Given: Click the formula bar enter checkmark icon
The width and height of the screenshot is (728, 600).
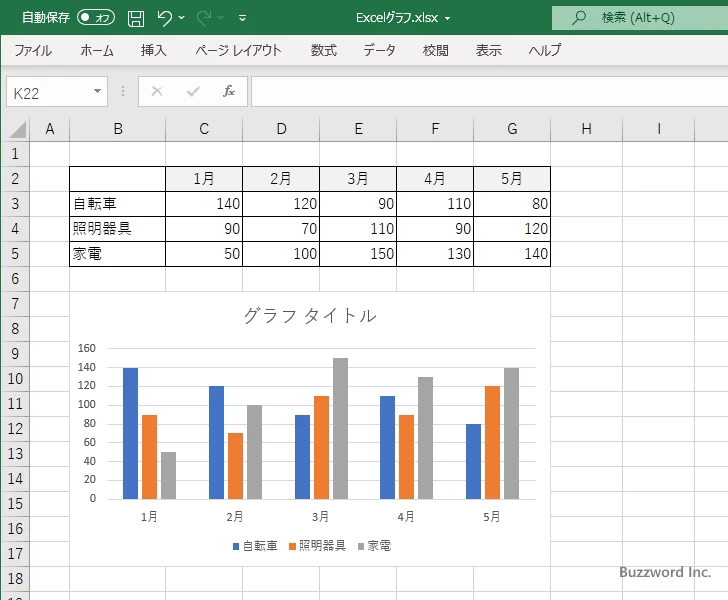Looking at the screenshot, I should click(x=193, y=92).
